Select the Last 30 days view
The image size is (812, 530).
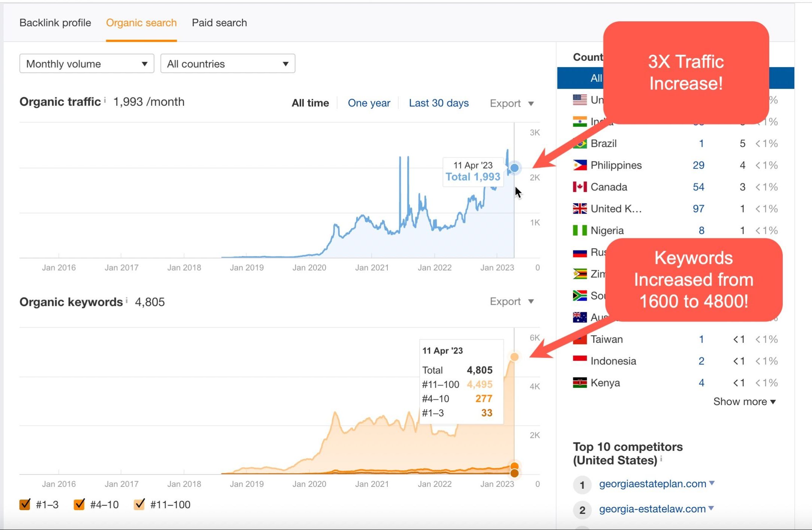tap(438, 102)
